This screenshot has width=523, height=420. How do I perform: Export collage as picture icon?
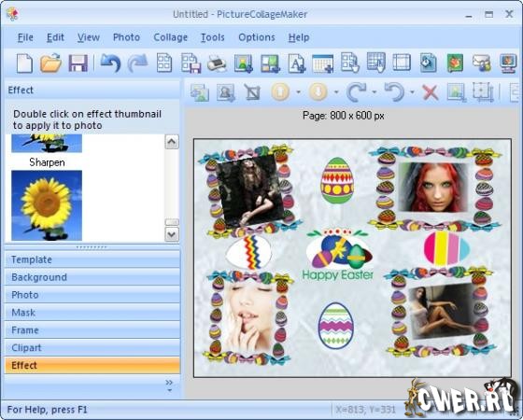429,63
